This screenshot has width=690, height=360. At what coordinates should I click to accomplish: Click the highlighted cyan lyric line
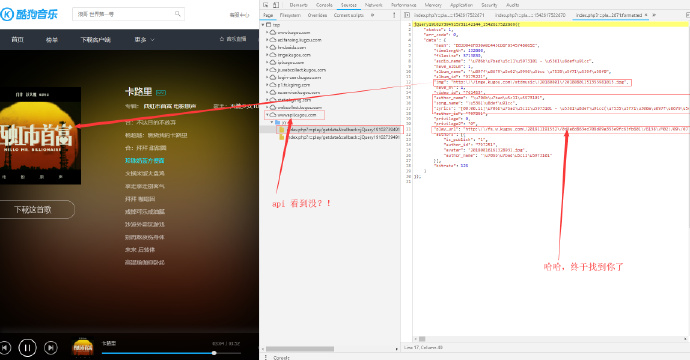tap(144, 161)
